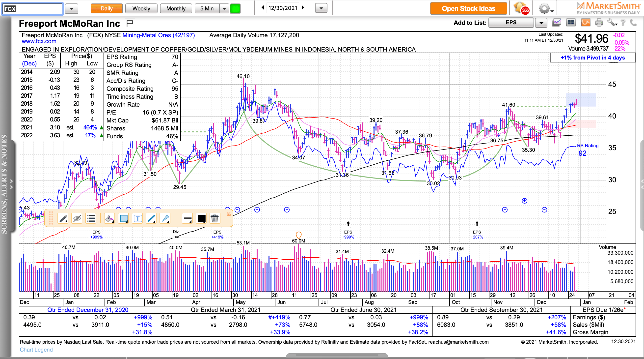Click the FCX symbol input field

click(x=32, y=9)
